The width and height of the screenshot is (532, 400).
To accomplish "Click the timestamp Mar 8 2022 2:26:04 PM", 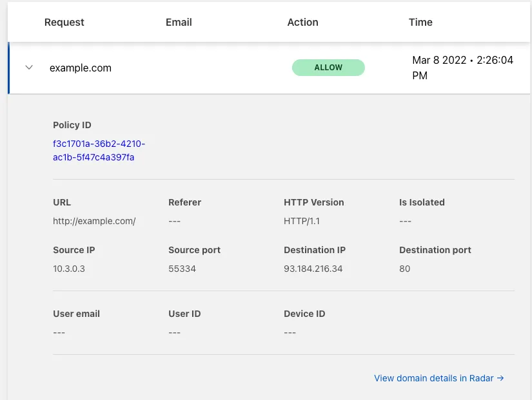I will pos(462,68).
